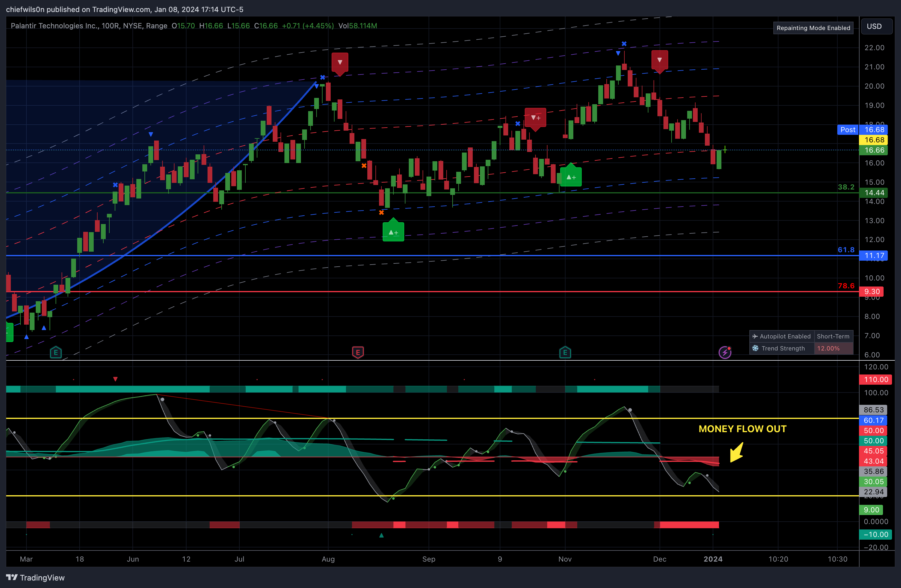Click the red 9.30 price label
The image size is (901, 588).
coord(872,291)
